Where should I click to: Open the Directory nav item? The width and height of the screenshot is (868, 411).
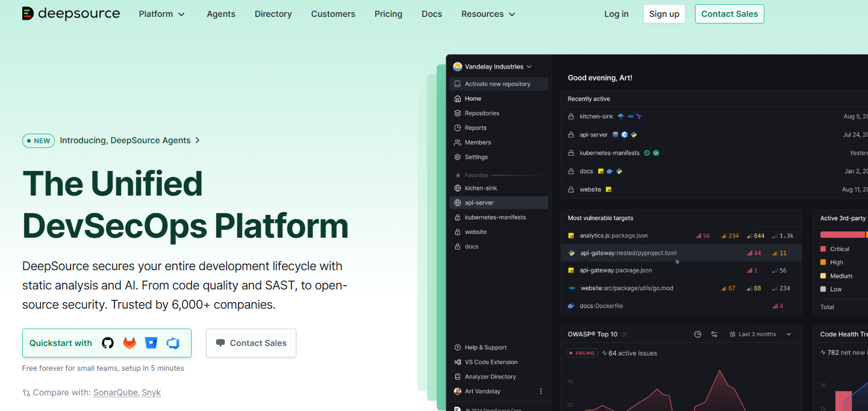[273, 14]
